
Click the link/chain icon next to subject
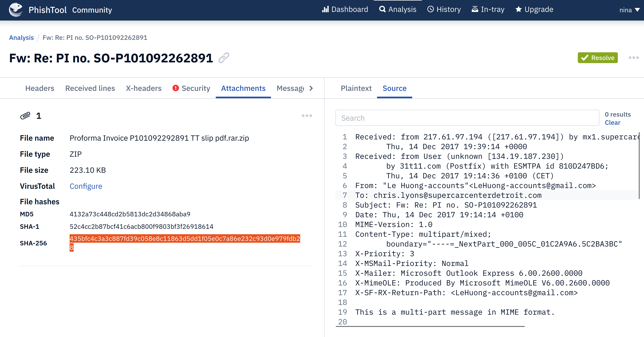224,58
